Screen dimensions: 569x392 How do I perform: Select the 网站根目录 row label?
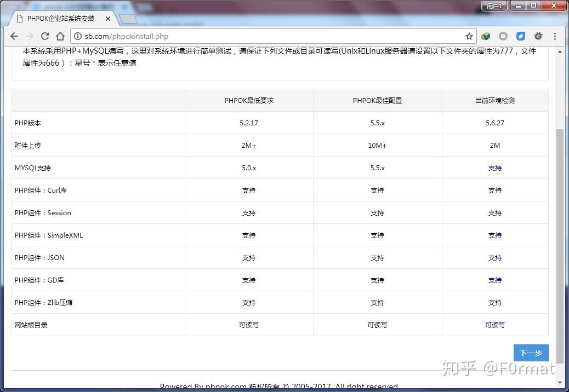coord(31,325)
